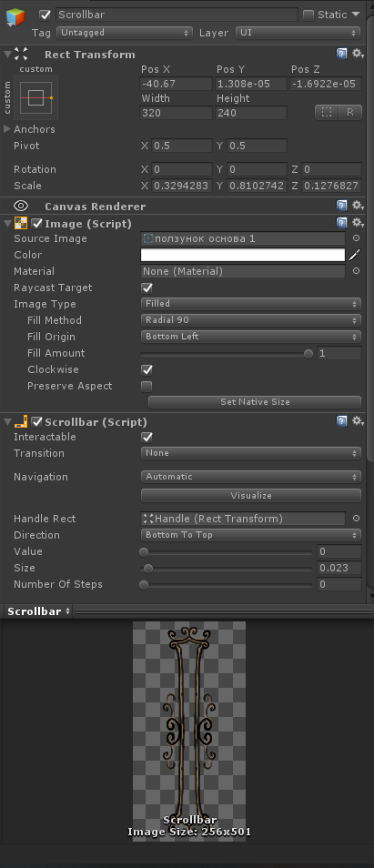Open the Layer UI dropdown menu
The width and height of the screenshot is (374, 868).
tap(298, 34)
